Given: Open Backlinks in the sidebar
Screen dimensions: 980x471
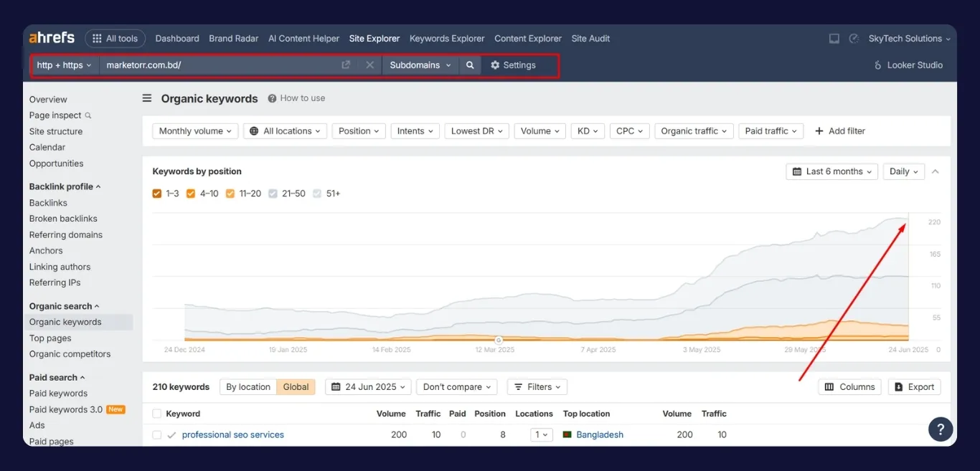Looking at the screenshot, I should click(x=48, y=203).
